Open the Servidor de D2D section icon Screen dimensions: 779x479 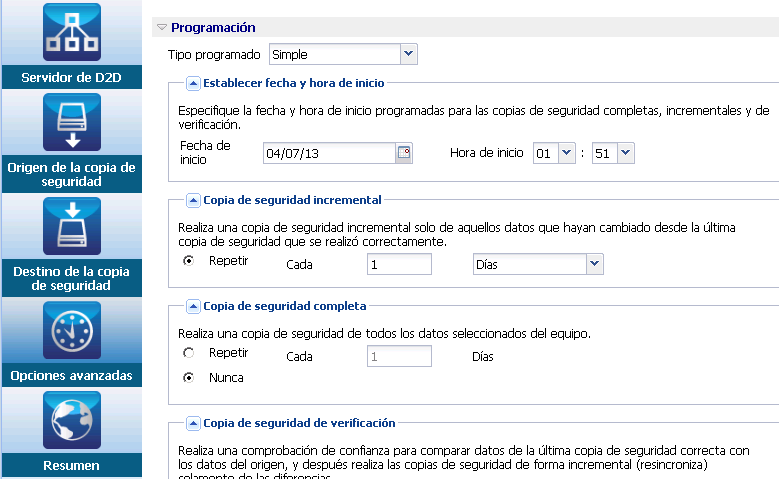point(72,33)
